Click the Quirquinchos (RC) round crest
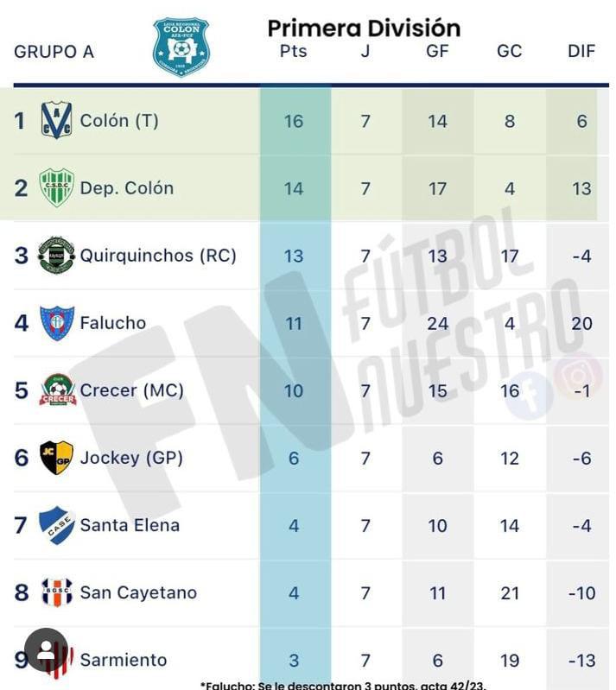 (x=56, y=256)
